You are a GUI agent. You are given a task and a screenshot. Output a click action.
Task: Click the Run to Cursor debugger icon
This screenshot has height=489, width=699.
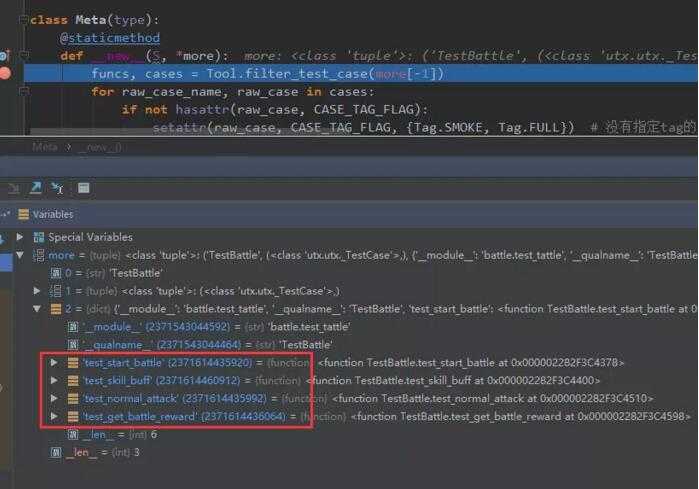pyautogui.click(x=58, y=188)
